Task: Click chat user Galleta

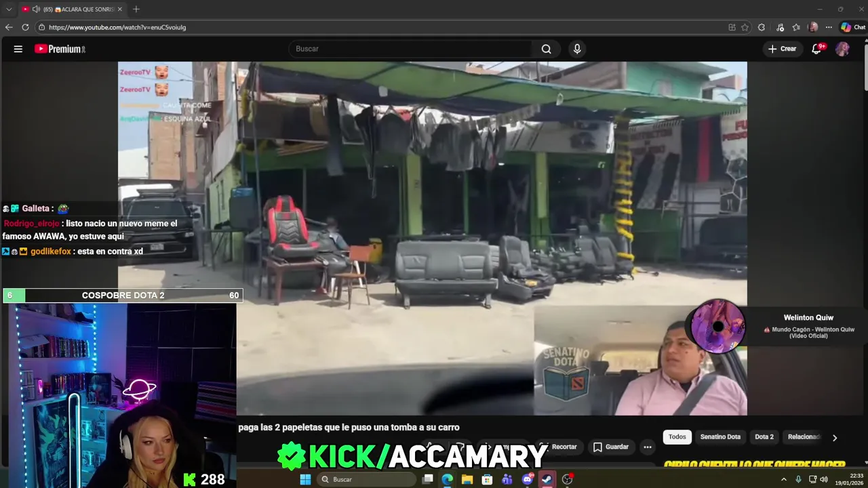Action: (36, 209)
